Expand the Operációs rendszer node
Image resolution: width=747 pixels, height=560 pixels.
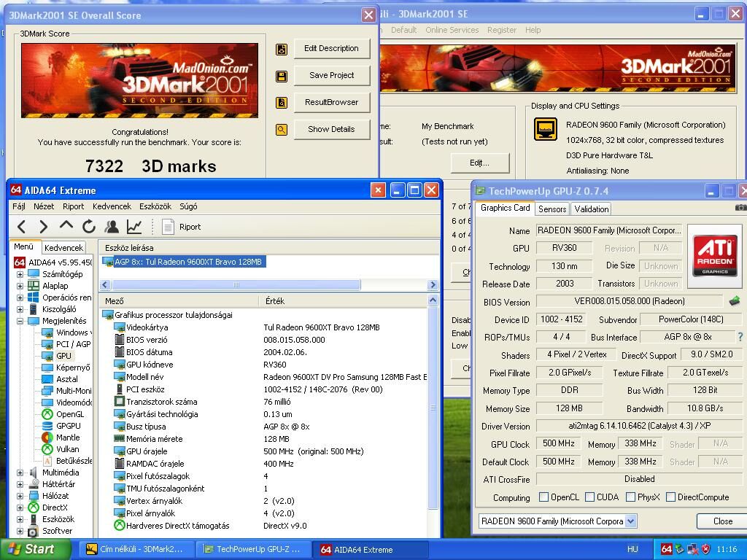(x=20, y=297)
